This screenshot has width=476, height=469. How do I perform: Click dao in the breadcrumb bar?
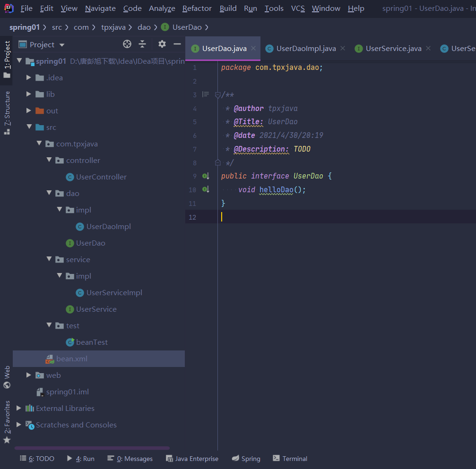coord(144,27)
